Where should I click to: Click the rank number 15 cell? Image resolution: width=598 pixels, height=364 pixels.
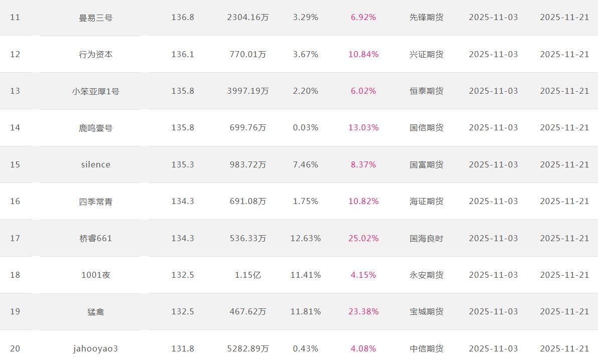[15, 164]
